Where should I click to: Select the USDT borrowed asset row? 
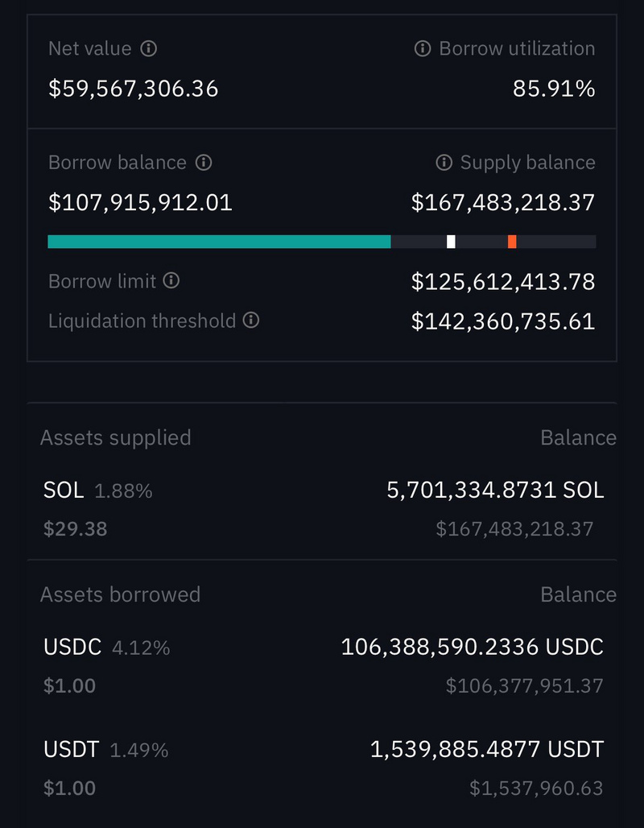coord(322,768)
